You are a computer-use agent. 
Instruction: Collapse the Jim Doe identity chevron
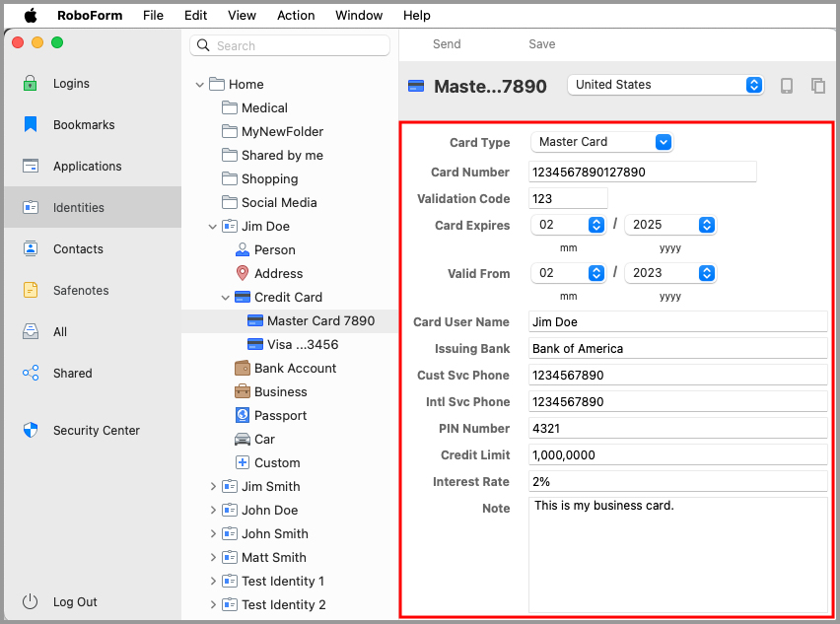(213, 227)
